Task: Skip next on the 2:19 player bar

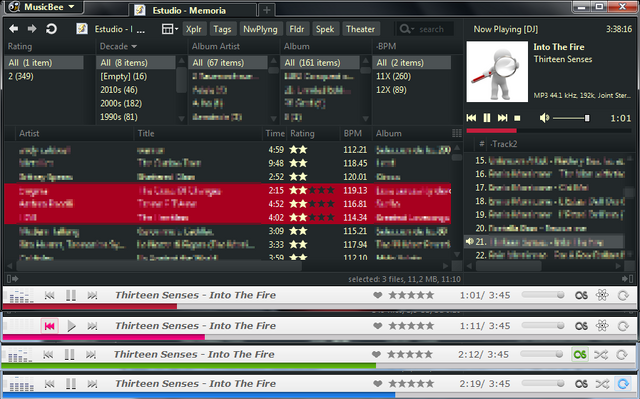Action: click(x=92, y=384)
